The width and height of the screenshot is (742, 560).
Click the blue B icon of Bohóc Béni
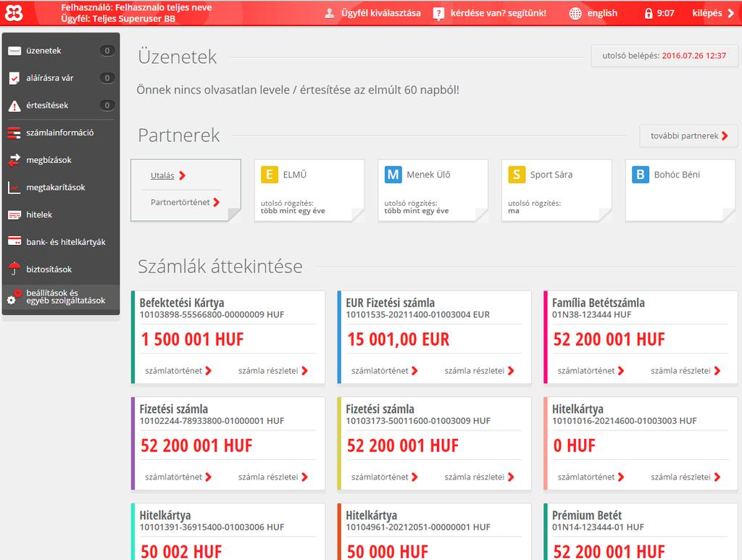click(641, 175)
